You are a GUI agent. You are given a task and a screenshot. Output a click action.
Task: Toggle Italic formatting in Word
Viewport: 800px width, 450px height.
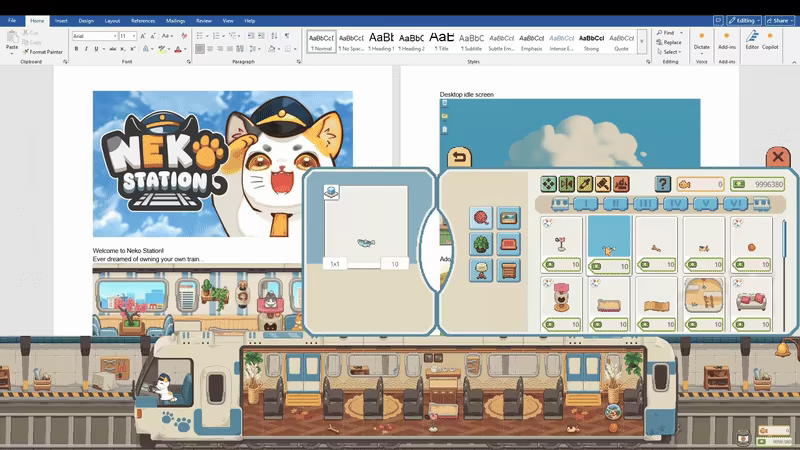point(86,49)
